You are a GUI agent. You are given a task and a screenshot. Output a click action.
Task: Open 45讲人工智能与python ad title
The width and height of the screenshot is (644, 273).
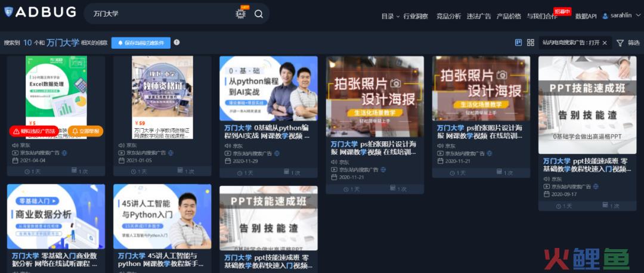coord(161,259)
